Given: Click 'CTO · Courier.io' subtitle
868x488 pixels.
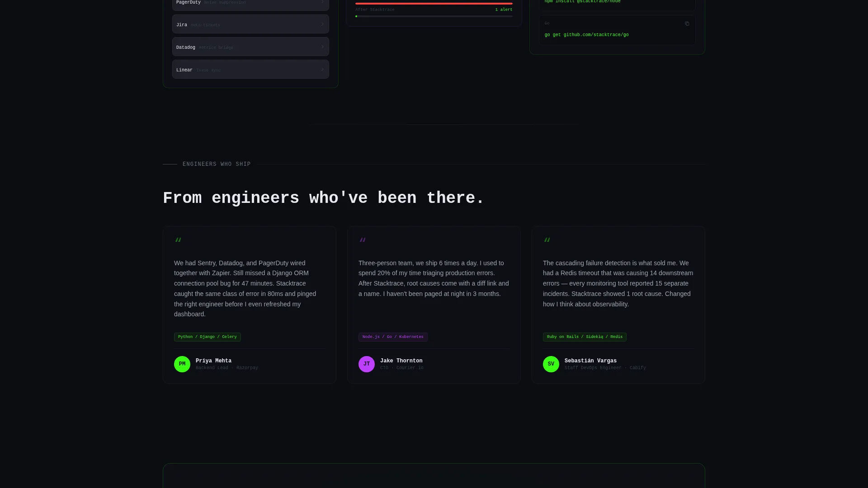Looking at the screenshot, I should click(x=402, y=368).
